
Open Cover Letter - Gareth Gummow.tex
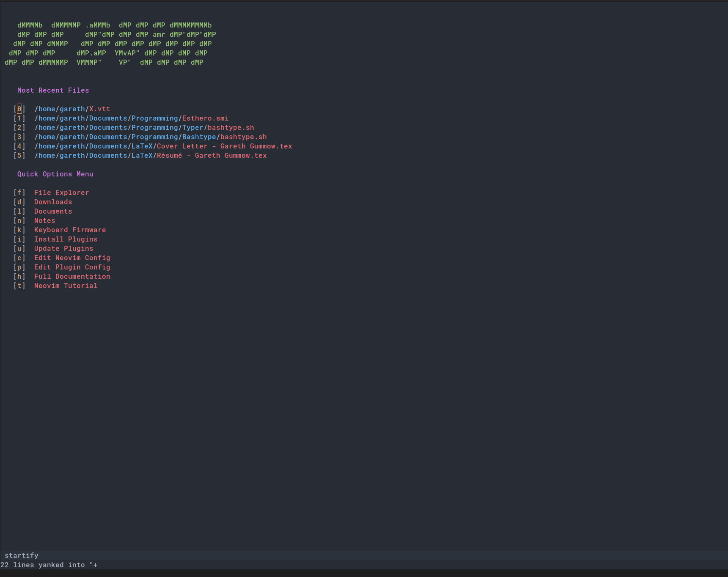[x=163, y=146]
